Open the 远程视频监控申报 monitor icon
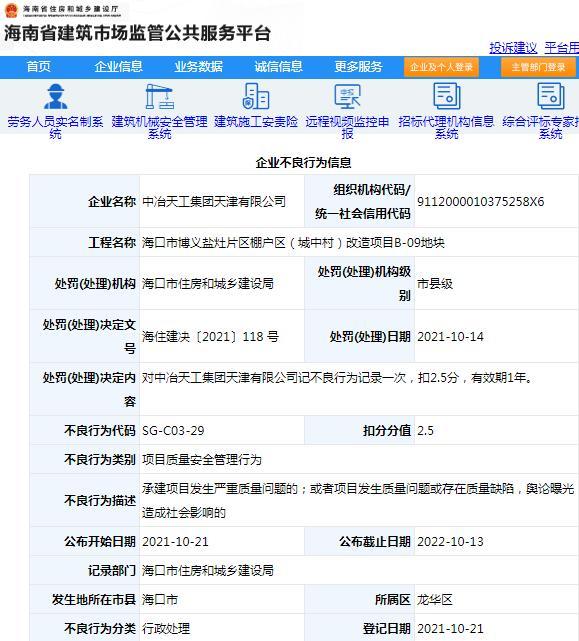Screen dimensions: 579x641 348,96
